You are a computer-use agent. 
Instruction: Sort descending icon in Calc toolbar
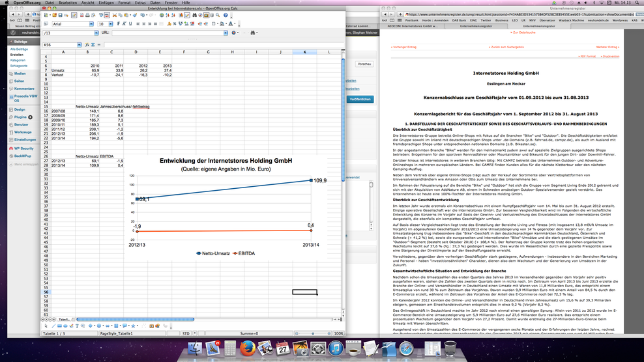click(x=173, y=15)
